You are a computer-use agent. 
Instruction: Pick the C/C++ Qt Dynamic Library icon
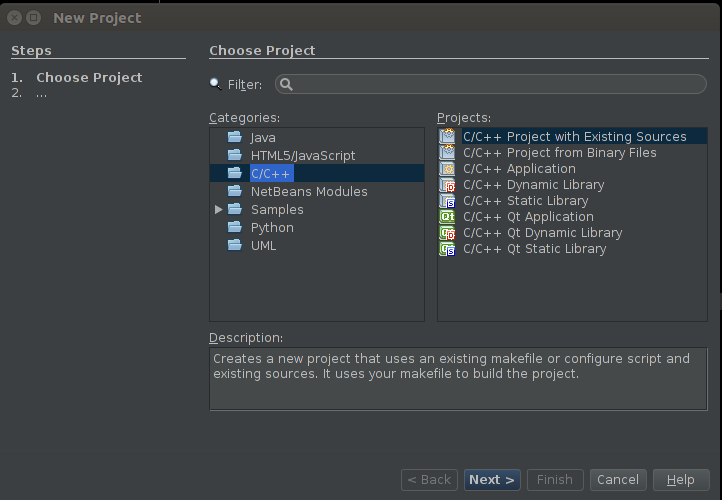(x=447, y=233)
